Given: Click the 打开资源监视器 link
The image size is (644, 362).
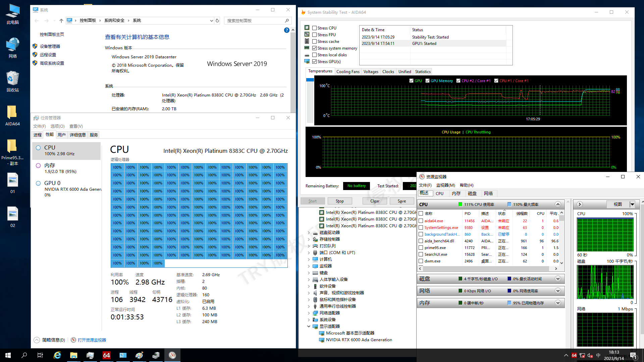Looking at the screenshot, I should (92, 340).
